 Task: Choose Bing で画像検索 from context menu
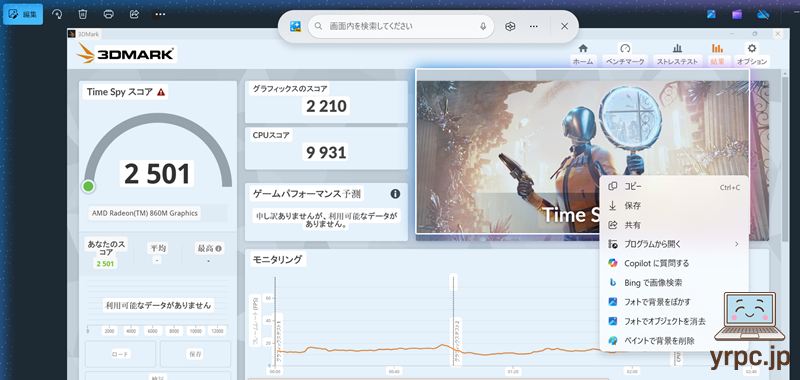click(674, 283)
